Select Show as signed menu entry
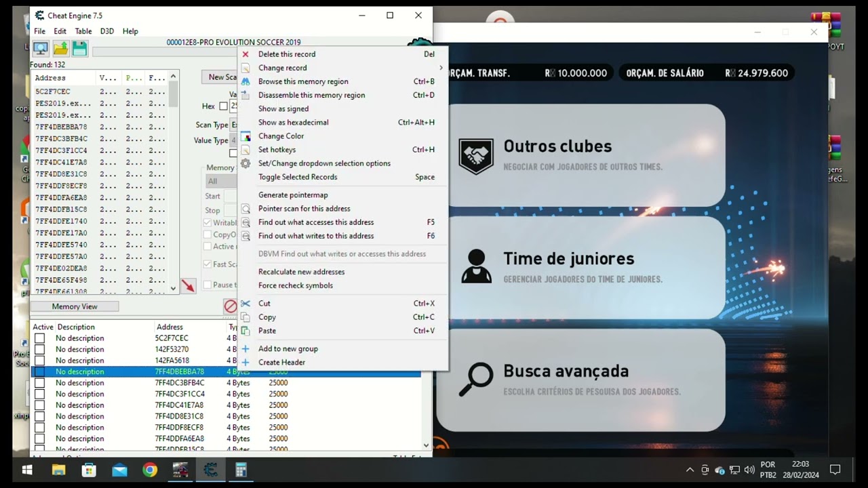Viewport: 868px width, 488px height. [x=342, y=108]
